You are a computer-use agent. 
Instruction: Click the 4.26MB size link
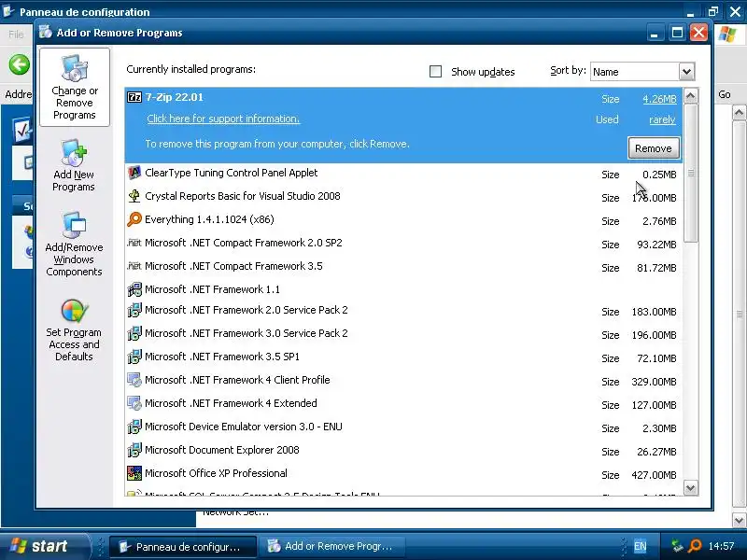(x=659, y=99)
